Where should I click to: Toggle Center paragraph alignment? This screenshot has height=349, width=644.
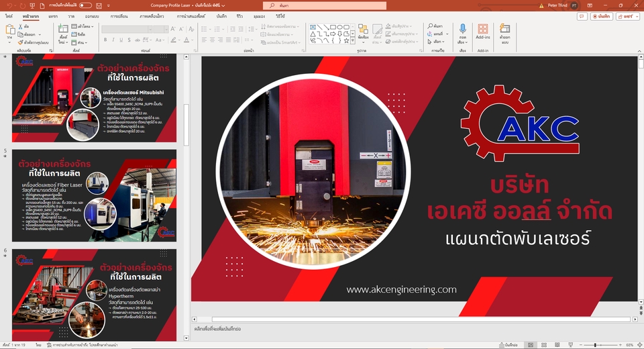point(213,40)
